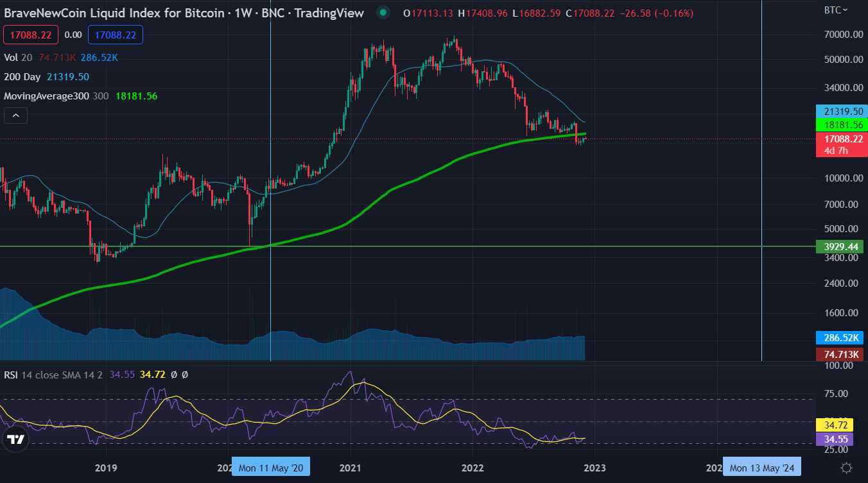This screenshot has width=868, height=483.
Task: Click the 3929.44 horizontal line price label
Action: pos(840,246)
